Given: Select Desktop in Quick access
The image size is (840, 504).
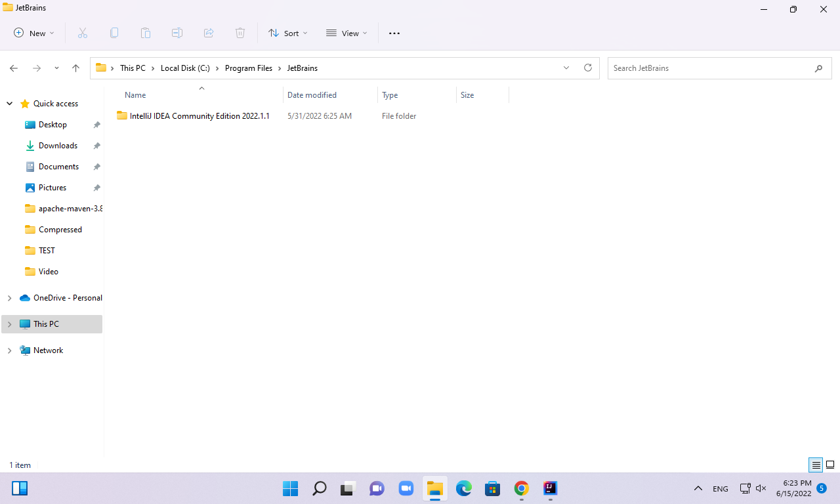Looking at the screenshot, I should pyautogui.click(x=52, y=125).
